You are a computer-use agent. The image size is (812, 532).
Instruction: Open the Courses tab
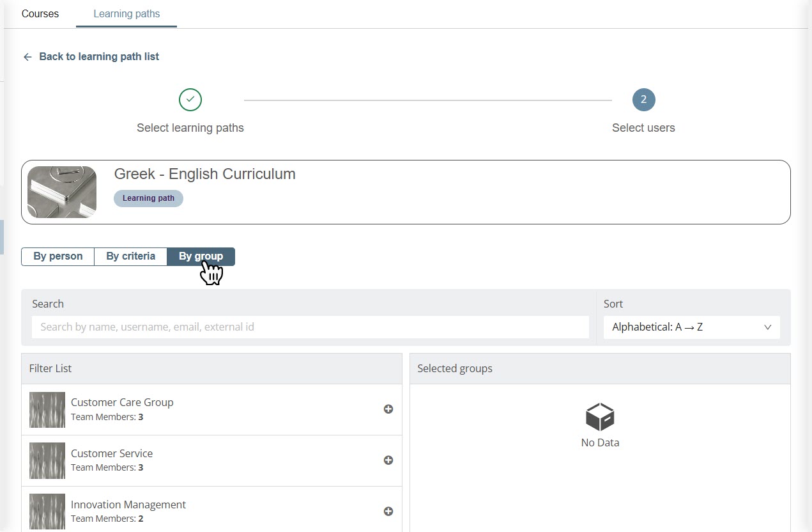[x=40, y=14]
